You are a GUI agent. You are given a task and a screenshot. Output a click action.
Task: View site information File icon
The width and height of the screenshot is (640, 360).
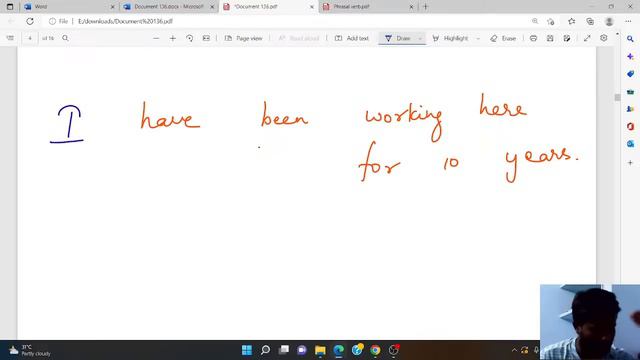[58, 21]
